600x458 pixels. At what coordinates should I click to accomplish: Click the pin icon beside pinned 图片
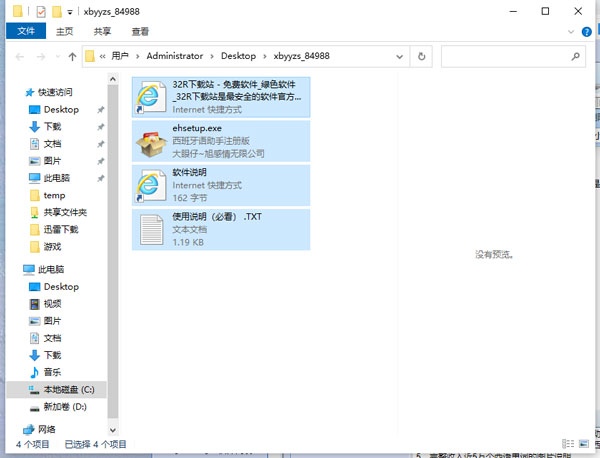tap(101, 161)
